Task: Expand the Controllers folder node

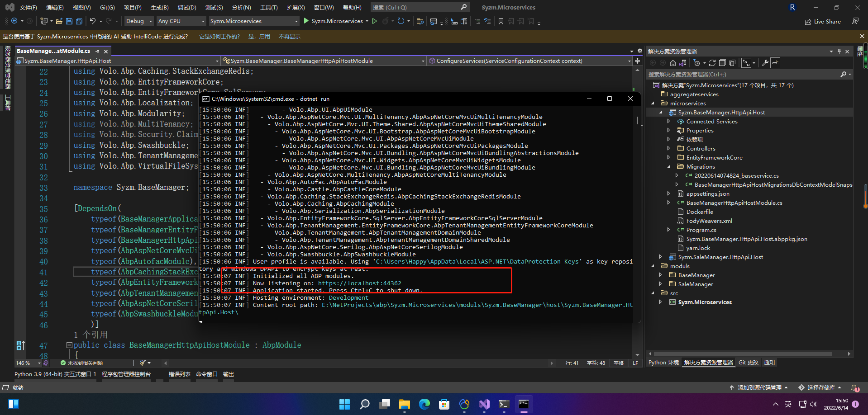Action: click(x=669, y=148)
